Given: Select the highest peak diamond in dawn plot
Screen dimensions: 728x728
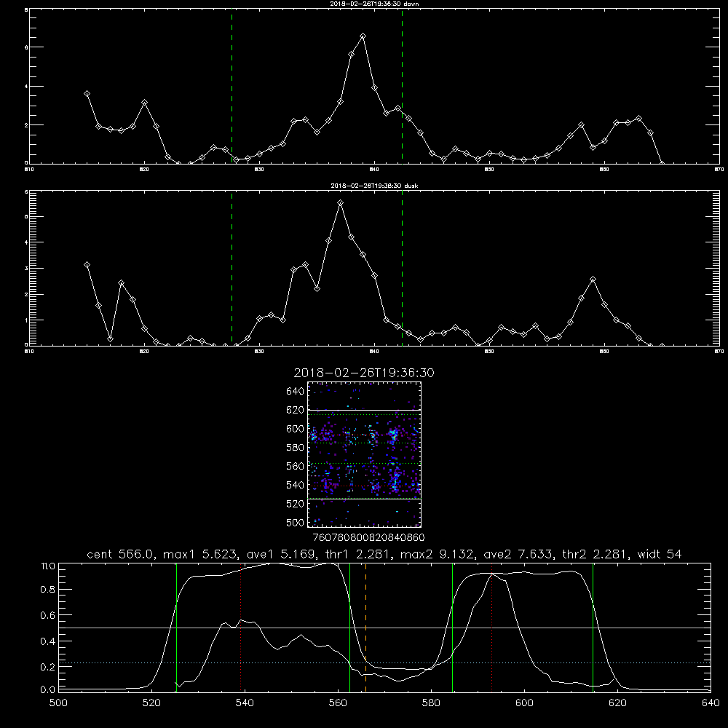Looking at the screenshot, I should tap(363, 36).
